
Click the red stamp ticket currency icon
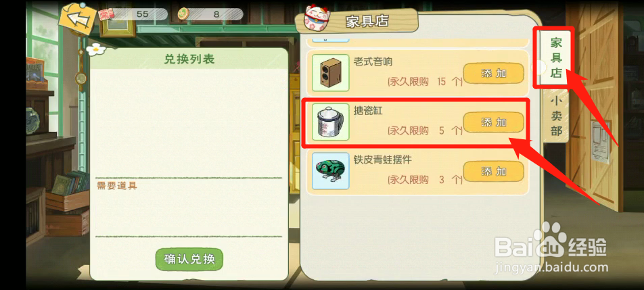(106, 15)
